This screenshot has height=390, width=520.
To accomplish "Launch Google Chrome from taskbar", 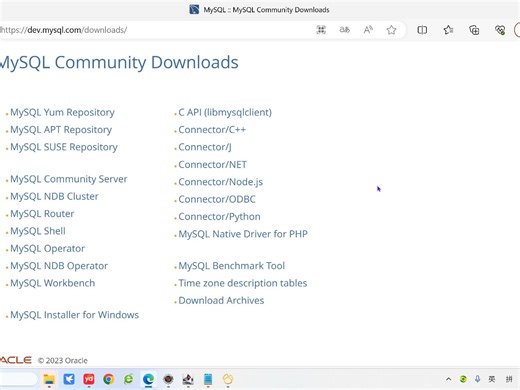I will (109, 379).
